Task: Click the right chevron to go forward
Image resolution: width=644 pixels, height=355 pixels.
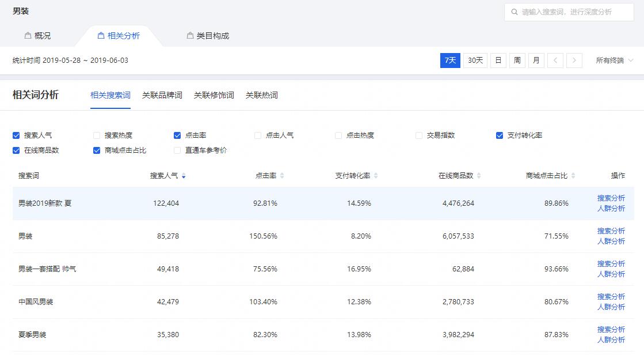Action: point(574,60)
